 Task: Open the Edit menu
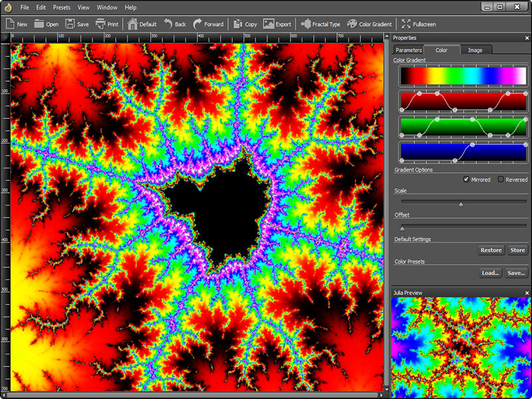pos(41,7)
